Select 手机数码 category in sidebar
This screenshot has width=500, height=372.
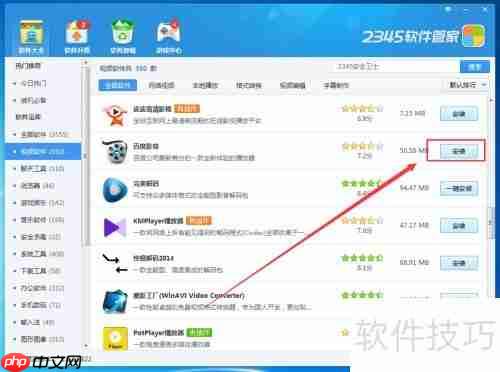pos(41,305)
